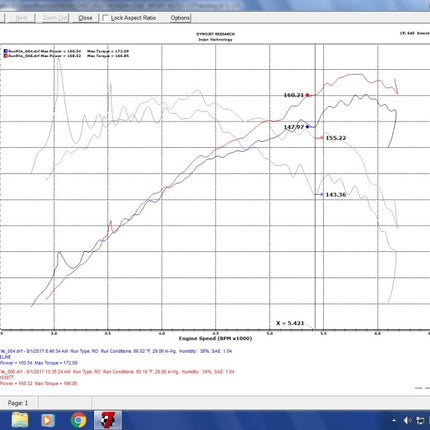Click the RunFile_004 Max Power legend text
This screenshot has width=430, height=430.
tap(45, 51)
